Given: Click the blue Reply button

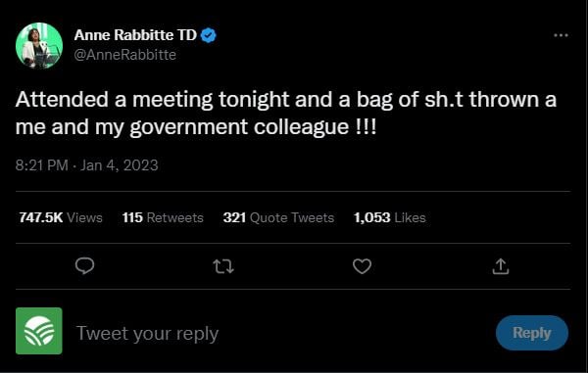Looking at the screenshot, I should click(532, 333).
